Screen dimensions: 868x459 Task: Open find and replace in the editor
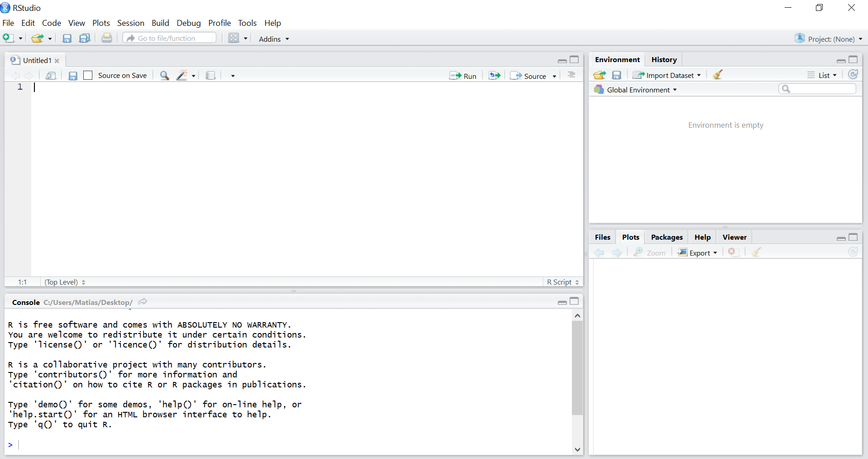click(164, 75)
